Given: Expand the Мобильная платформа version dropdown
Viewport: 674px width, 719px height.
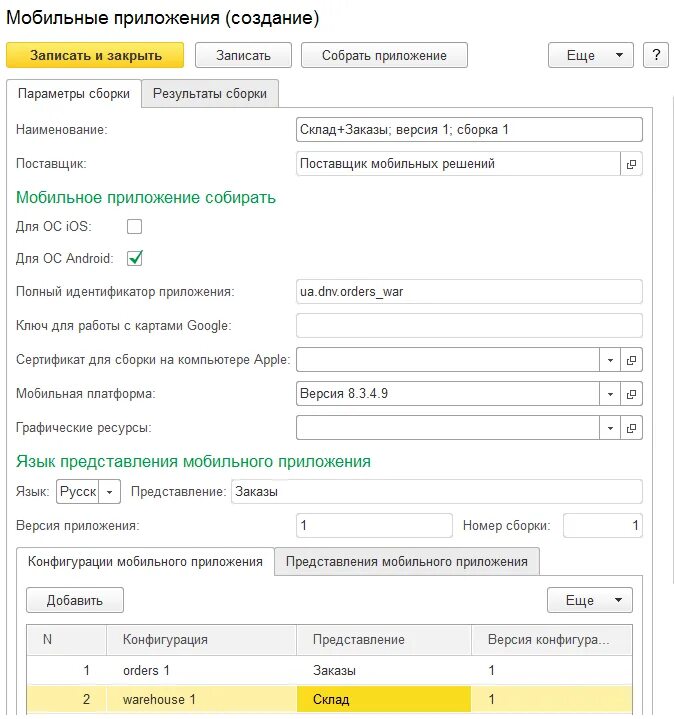Looking at the screenshot, I should 610,394.
